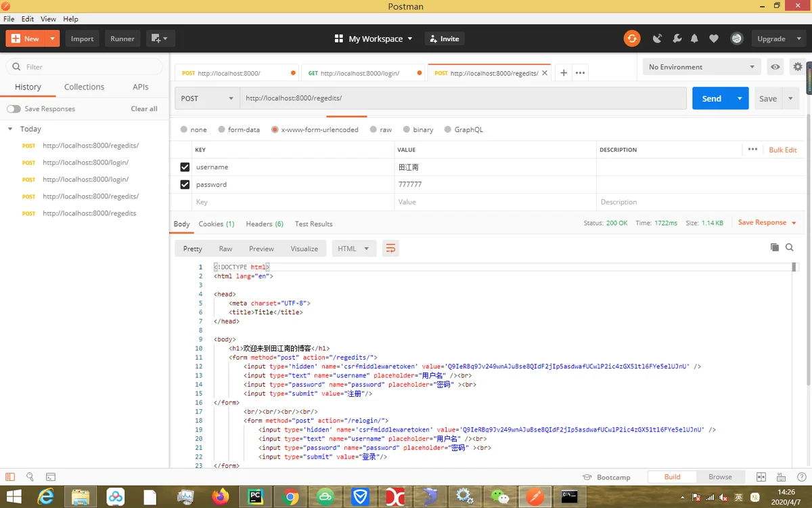
Task: Open the Save Response dropdown
Action: tap(767, 222)
